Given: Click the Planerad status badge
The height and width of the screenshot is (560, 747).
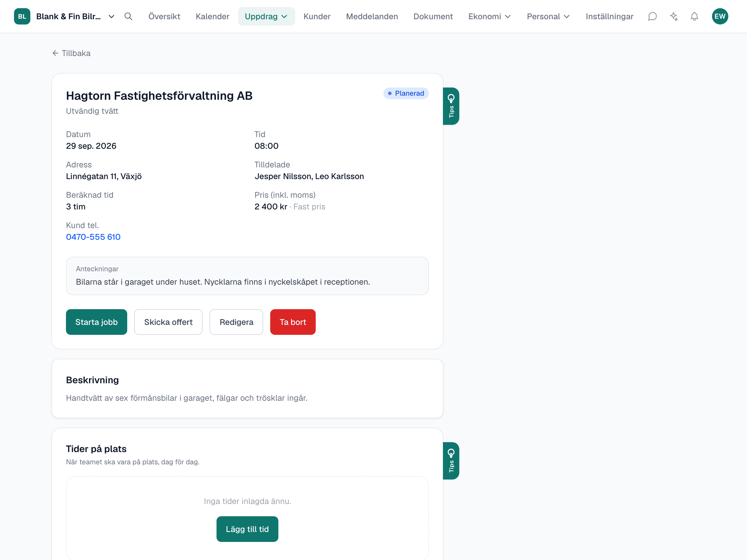Looking at the screenshot, I should point(406,93).
